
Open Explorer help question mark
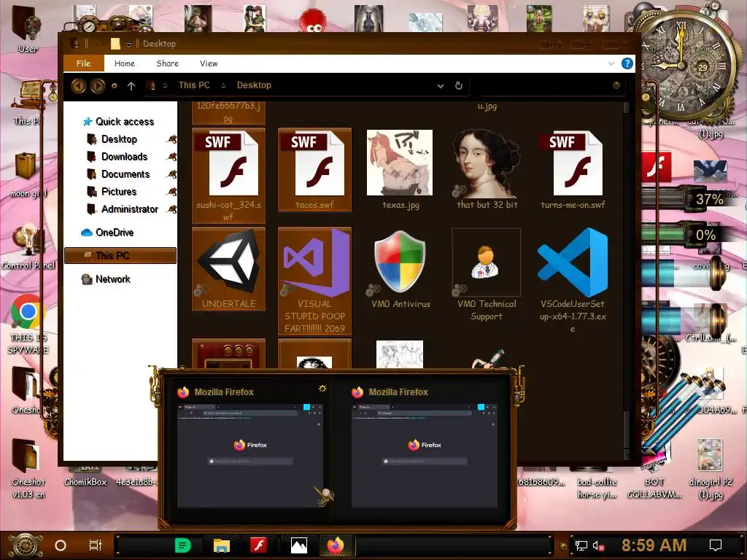627,63
